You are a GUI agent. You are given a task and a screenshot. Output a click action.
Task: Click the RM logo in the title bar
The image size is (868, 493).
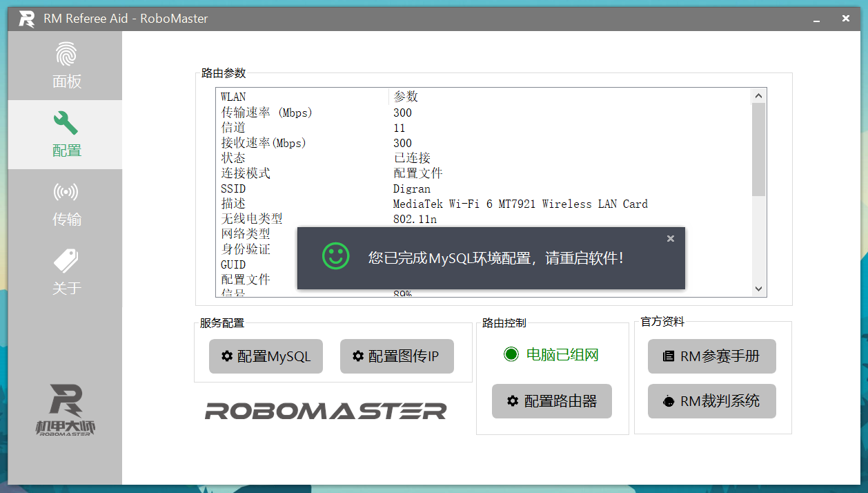pos(25,18)
